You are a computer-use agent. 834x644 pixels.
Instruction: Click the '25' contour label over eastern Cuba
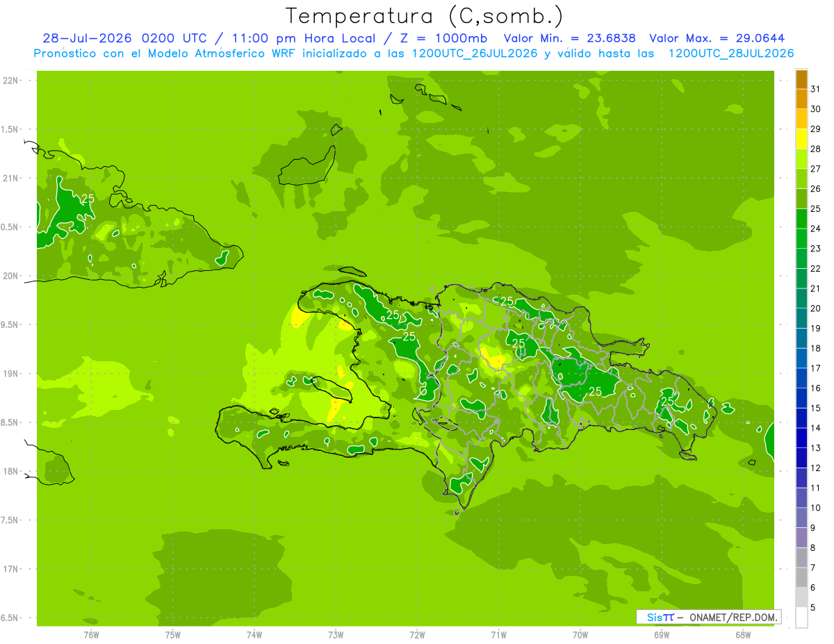(x=88, y=199)
